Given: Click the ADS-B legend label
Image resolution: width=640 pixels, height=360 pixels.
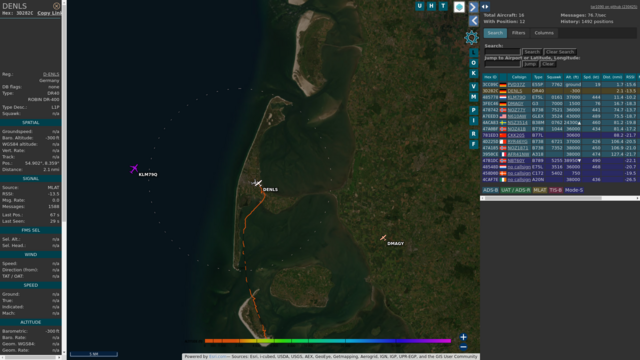Looking at the screenshot, I should pyautogui.click(x=490, y=190).
